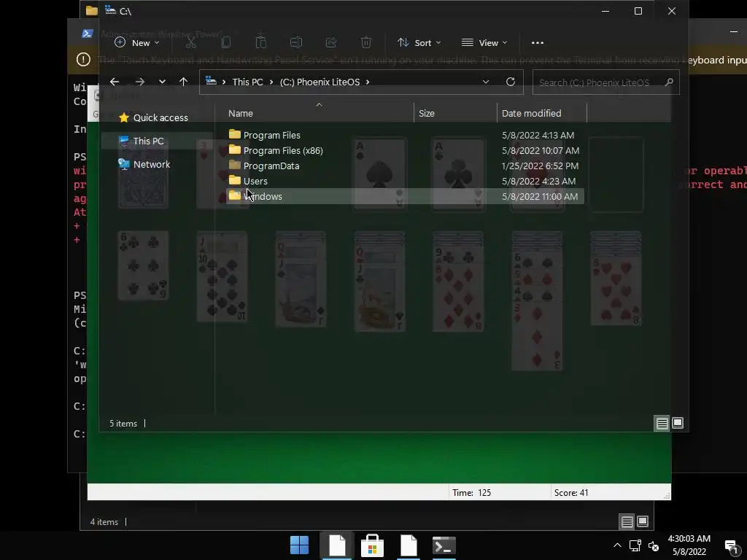747x560 pixels.
Task: Click the Delete trash icon
Action: click(x=366, y=43)
